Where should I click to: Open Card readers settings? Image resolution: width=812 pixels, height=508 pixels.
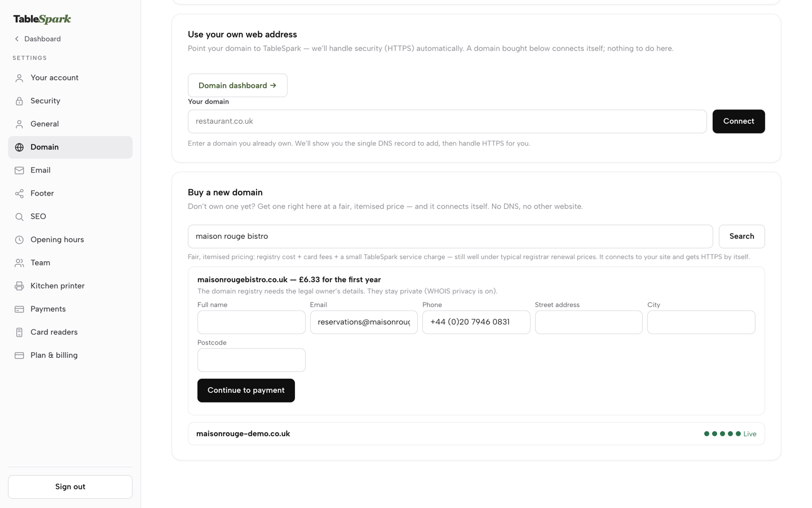(x=70, y=332)
